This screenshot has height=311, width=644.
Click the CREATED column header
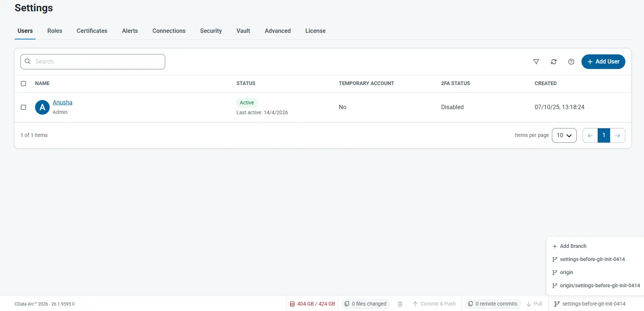point(546,84)
